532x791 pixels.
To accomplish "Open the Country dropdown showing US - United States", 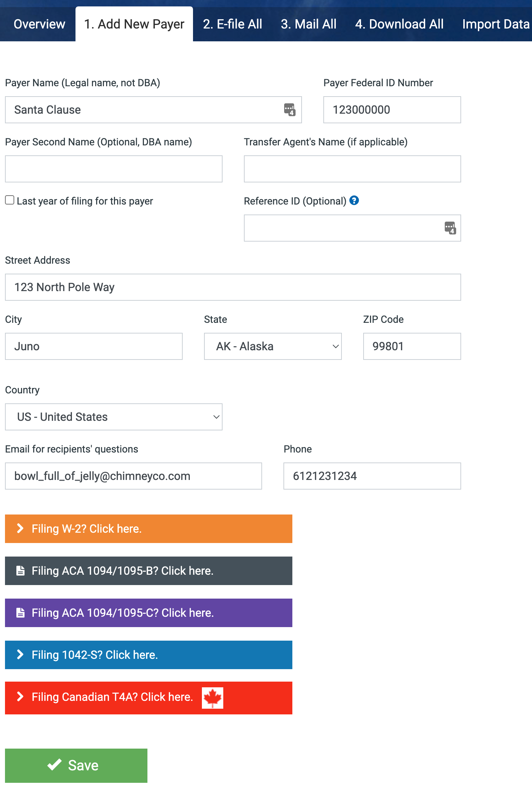I will pos(114,417).
